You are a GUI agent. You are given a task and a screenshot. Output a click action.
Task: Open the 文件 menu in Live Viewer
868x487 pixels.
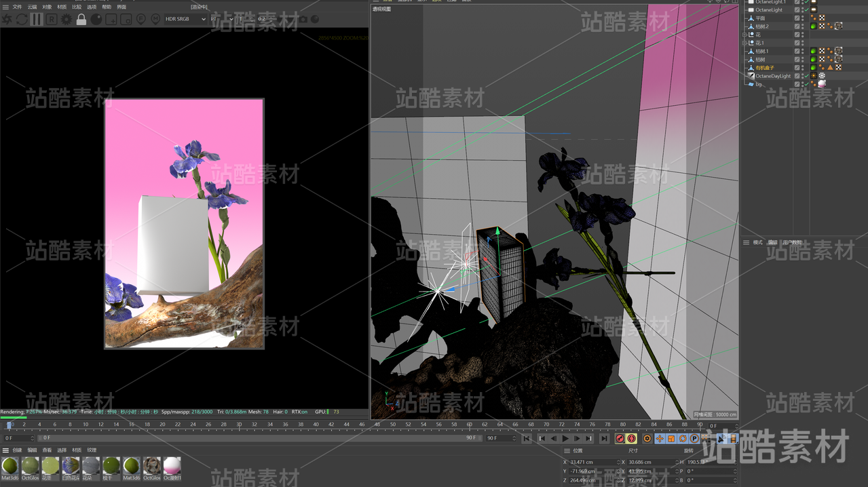pyautogui.click(x=17, y=7)
